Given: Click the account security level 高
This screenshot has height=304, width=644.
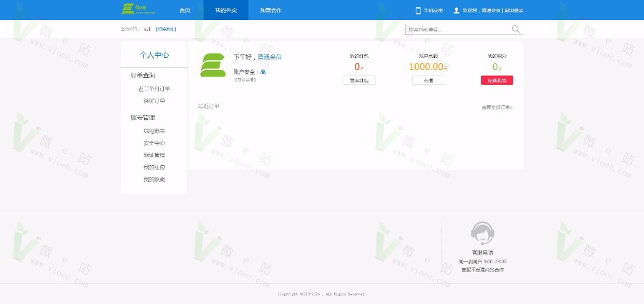Looking at the screenshot, I should click(263, 72).
